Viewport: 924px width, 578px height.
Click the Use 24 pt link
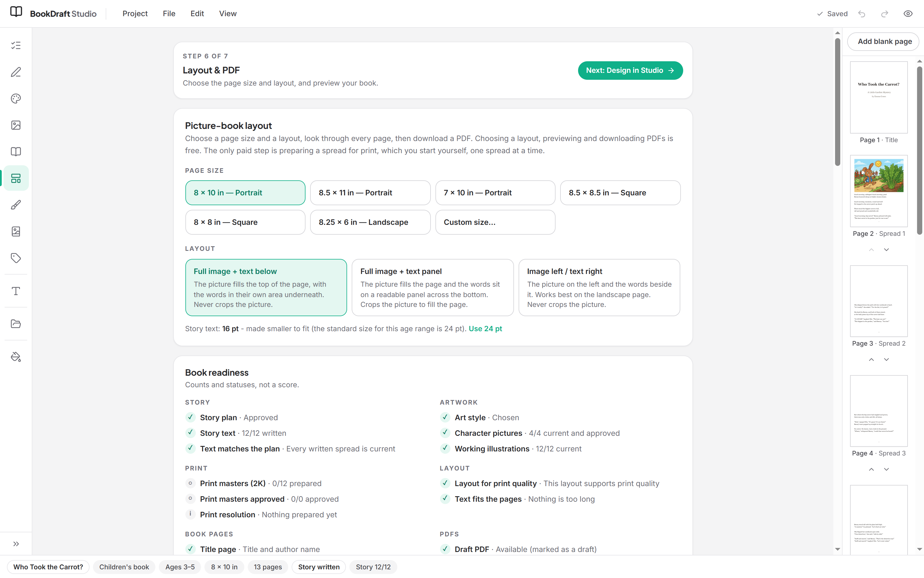pos(485,329)
